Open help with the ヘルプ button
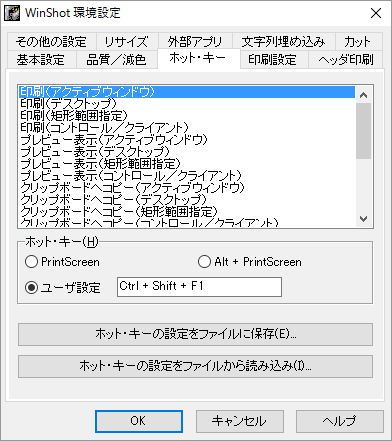 [340, 421]
